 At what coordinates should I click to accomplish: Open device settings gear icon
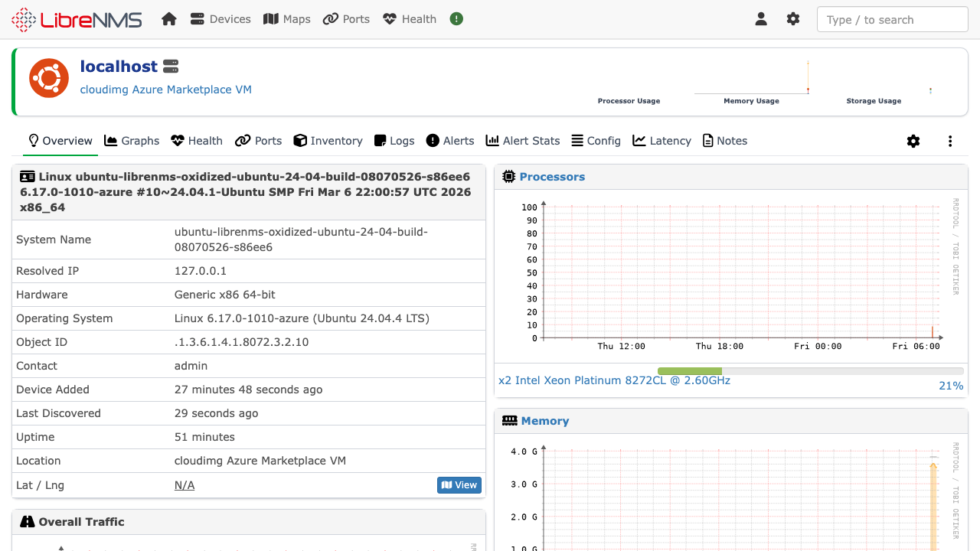pyautogui.click(x=913, y=141)
